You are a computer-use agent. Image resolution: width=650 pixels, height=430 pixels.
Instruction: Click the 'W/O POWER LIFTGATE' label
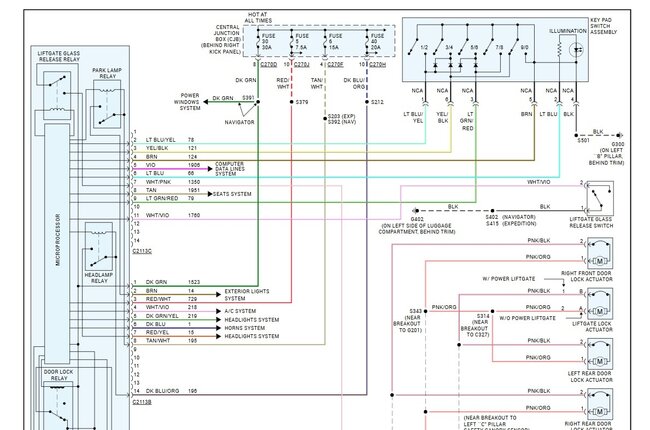(x=527, y=318)
